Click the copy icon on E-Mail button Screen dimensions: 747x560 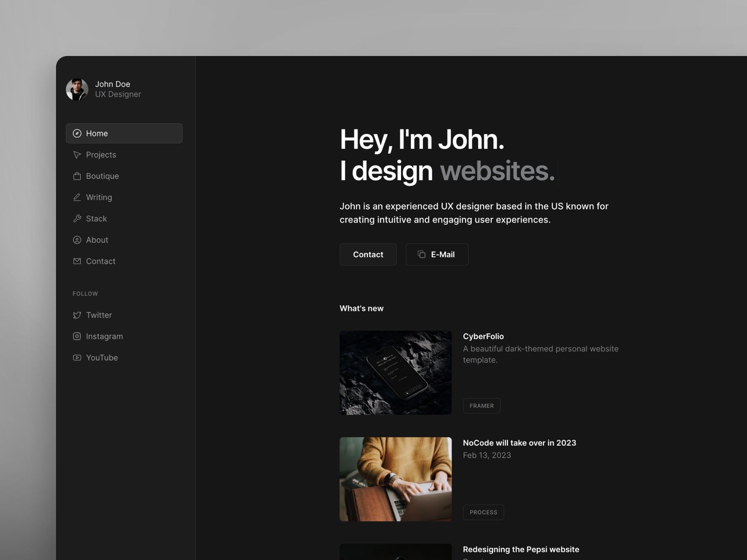421,254
